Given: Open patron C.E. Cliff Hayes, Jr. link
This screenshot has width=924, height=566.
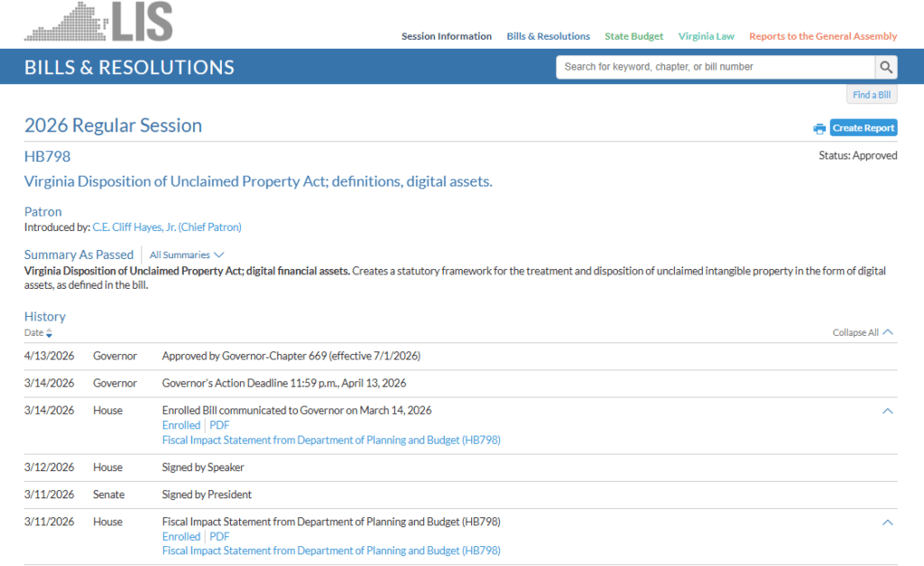Looking at the screenshot, I should 167,227.
